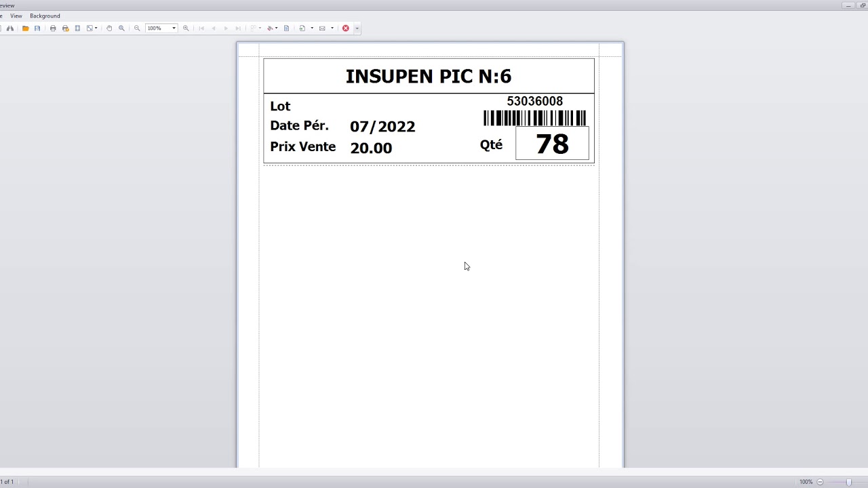Expand the Send via E-Mail dropdown arrow
This screenshot has height=488, width=868.
(332, 28)
